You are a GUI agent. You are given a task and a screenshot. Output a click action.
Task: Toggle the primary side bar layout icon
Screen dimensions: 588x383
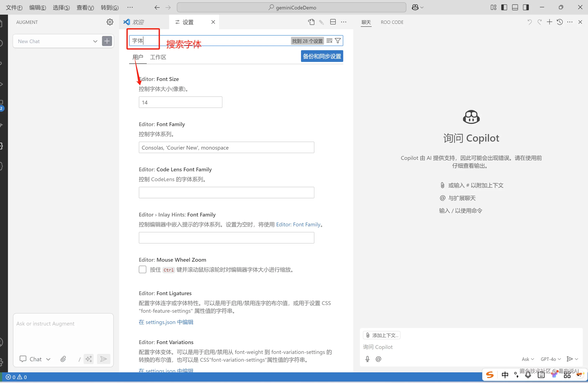coord(504,7)
